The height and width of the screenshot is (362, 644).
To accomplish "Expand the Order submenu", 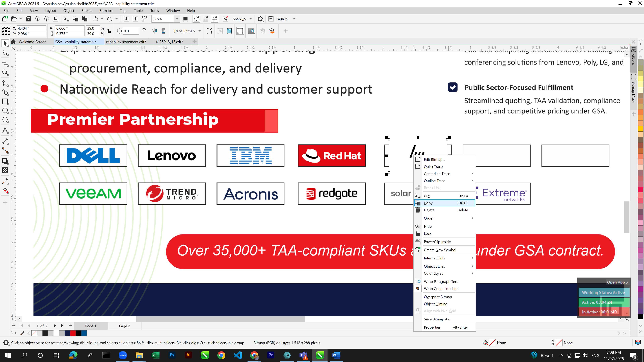I will (444, 218).
